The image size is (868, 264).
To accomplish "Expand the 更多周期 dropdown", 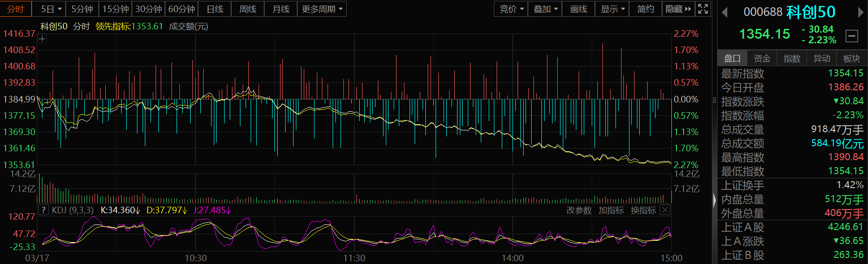I will click(322, 9).
